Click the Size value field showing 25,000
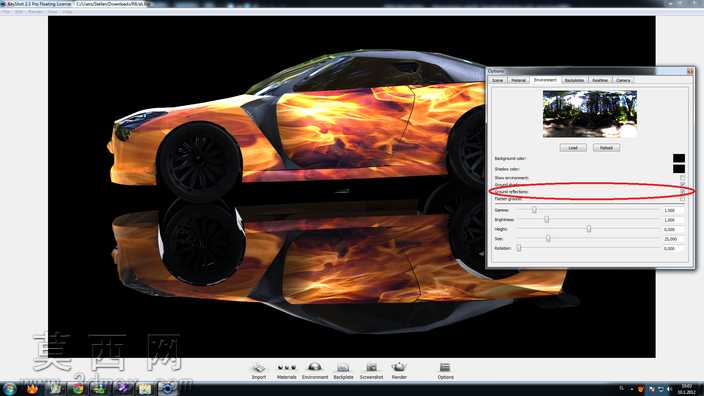 point(673,239)
